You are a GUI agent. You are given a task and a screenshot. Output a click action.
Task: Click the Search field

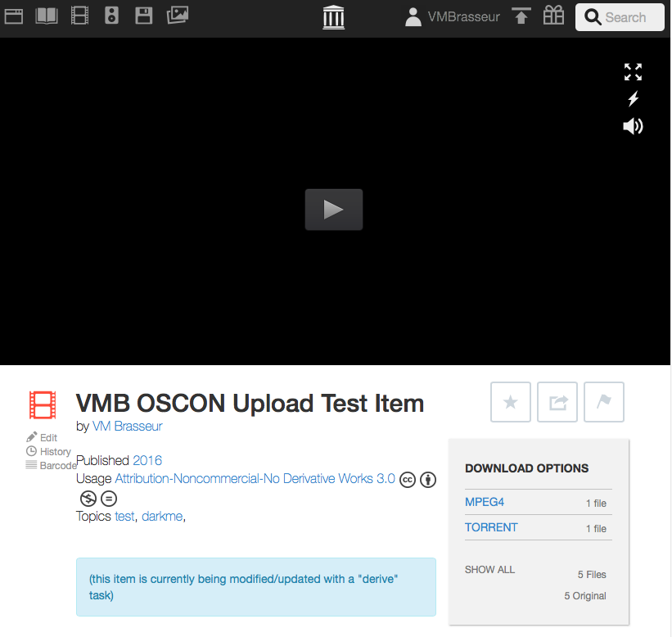point(620,17)
